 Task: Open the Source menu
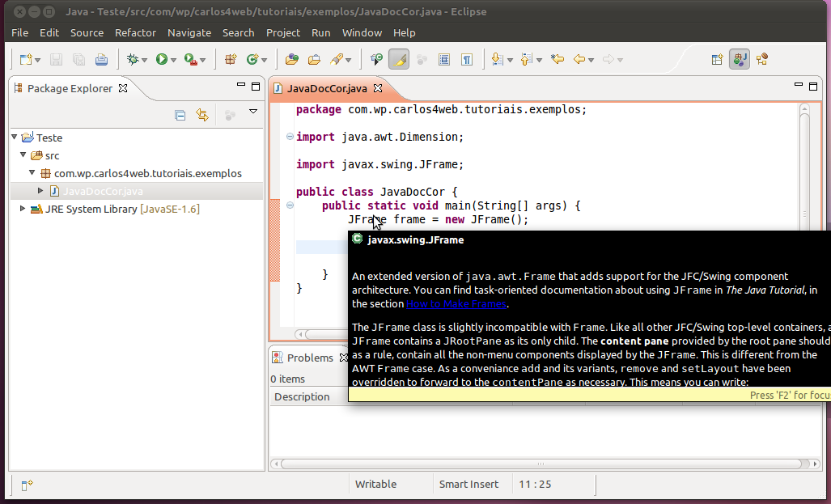coord(87,33)
